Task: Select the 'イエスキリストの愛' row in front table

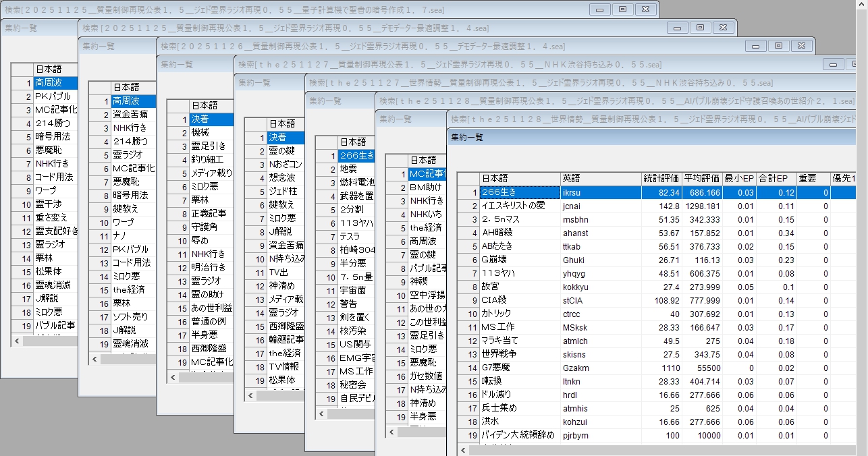Action: tap(513, 206)
